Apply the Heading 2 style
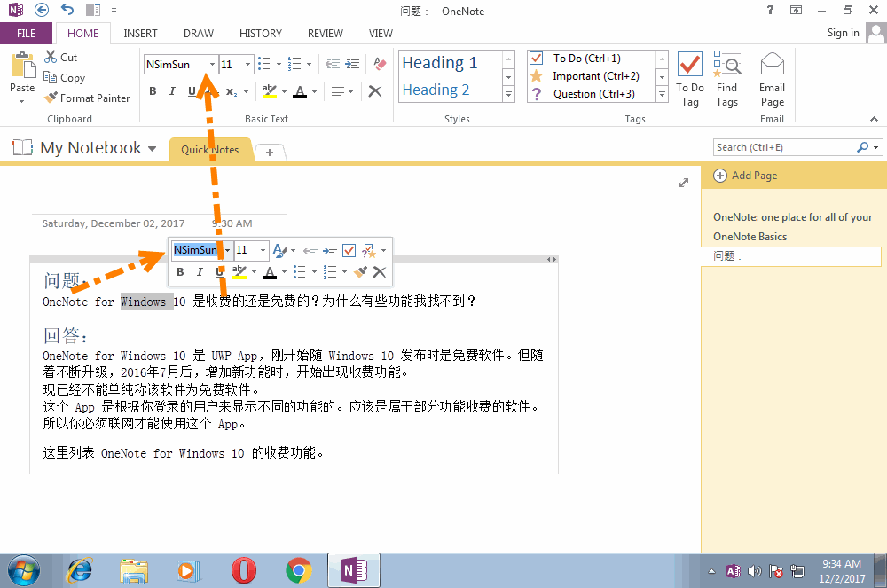Image resolution: width=887 pixels, height=588 pixels. click(x=436, y=90)
